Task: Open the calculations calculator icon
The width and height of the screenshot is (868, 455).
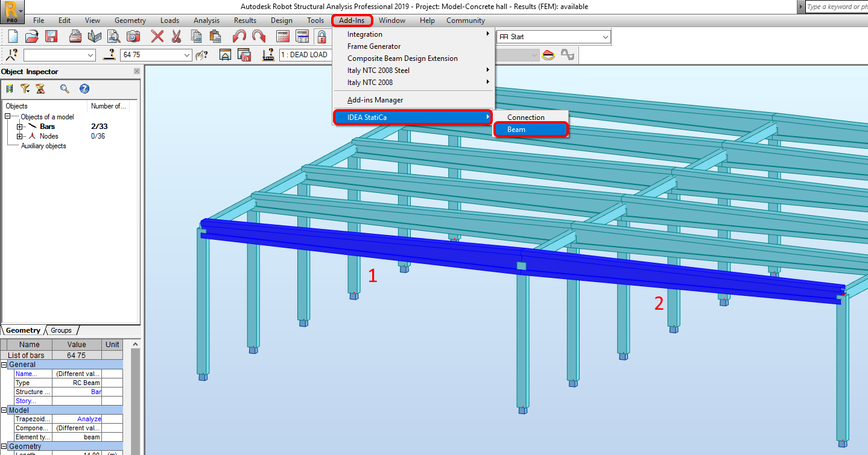Action: tap(283, 36)
